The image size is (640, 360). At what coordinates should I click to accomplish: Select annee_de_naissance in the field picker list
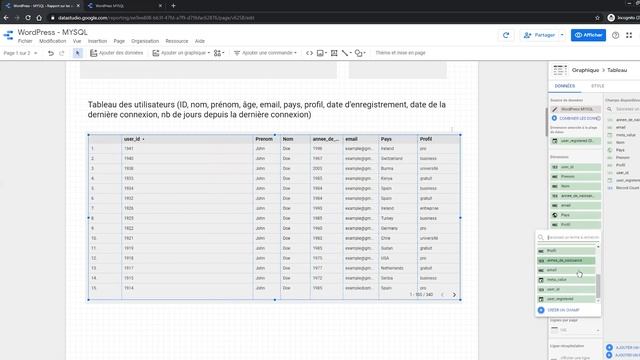[x=566, y=260]
